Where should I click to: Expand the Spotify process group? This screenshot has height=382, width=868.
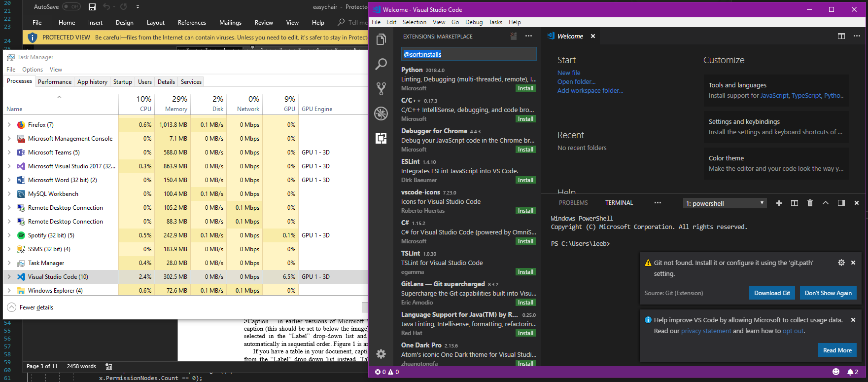9,235
